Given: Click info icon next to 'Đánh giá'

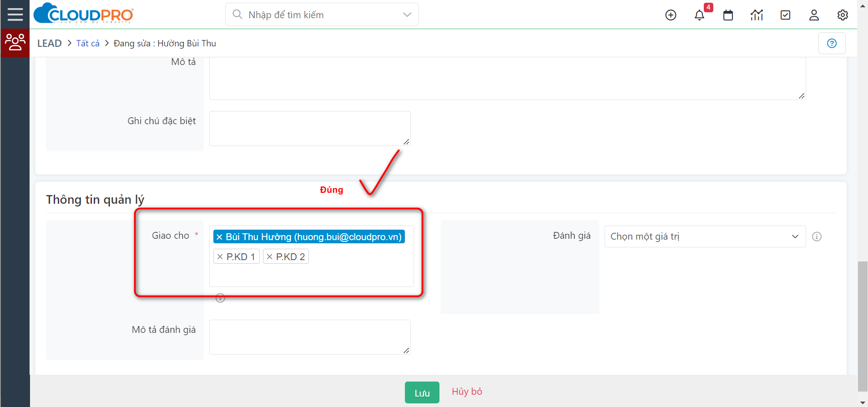Looking at the screenshot, I should pos(817,236).
